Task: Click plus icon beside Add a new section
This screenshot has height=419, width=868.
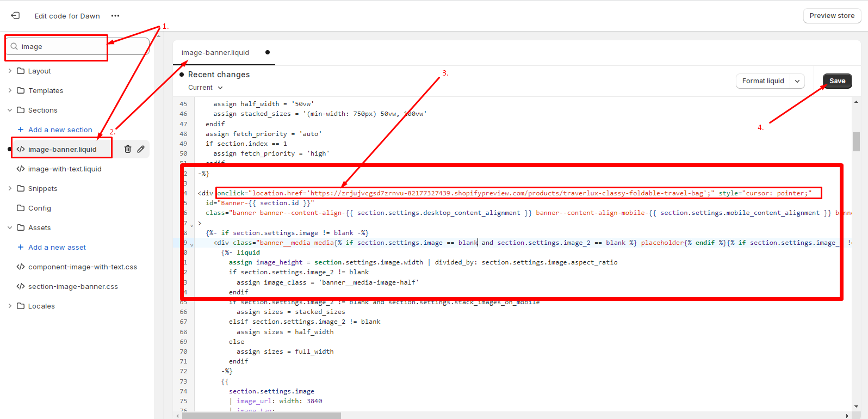Action: click(x=21, y=130)
